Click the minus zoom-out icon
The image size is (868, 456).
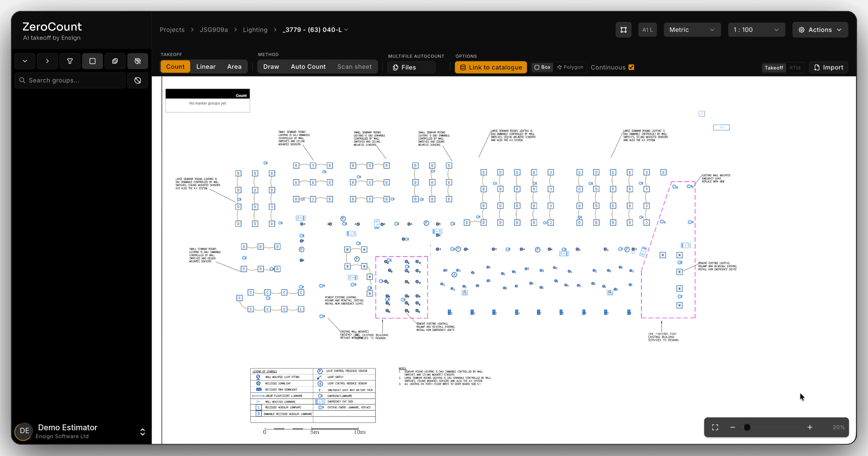click(x=733, y=427)
